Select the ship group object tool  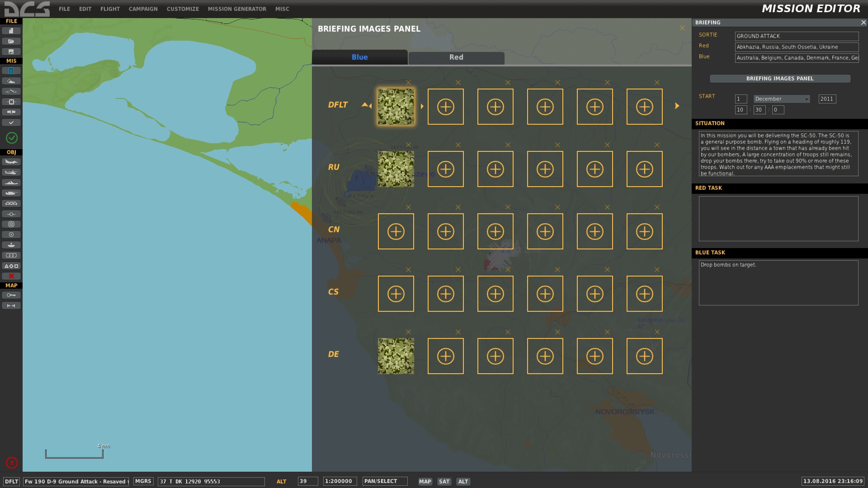(x=11, y=183)
